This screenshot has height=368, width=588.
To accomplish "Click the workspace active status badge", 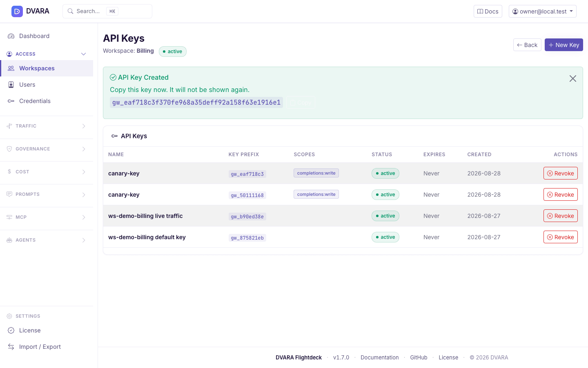I will pos(173,52).
